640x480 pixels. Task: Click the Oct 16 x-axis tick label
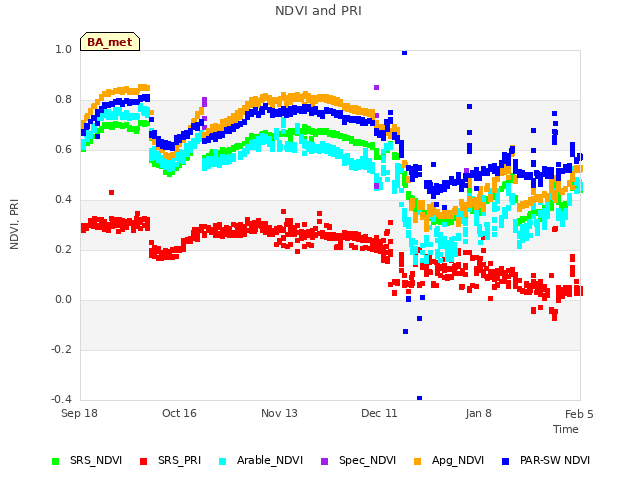(x=179, y=413)
